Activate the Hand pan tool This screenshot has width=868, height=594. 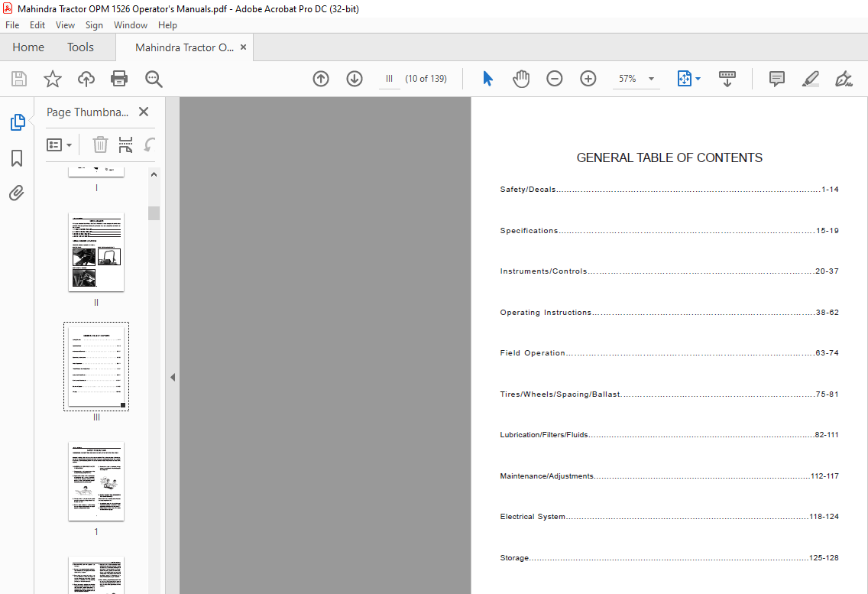tap(521, 79)
